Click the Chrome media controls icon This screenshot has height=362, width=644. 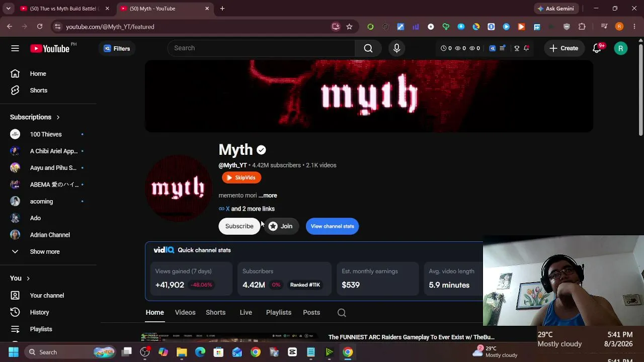(x=604, y=27)
